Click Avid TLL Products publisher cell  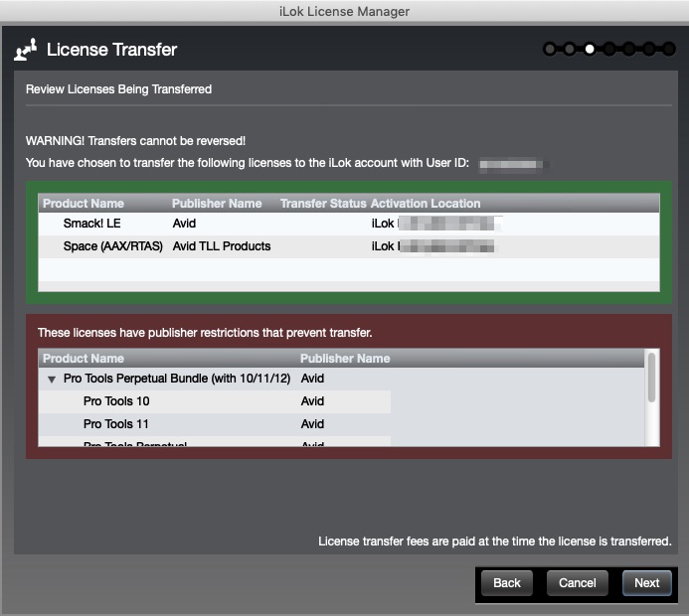pos(222,246)
